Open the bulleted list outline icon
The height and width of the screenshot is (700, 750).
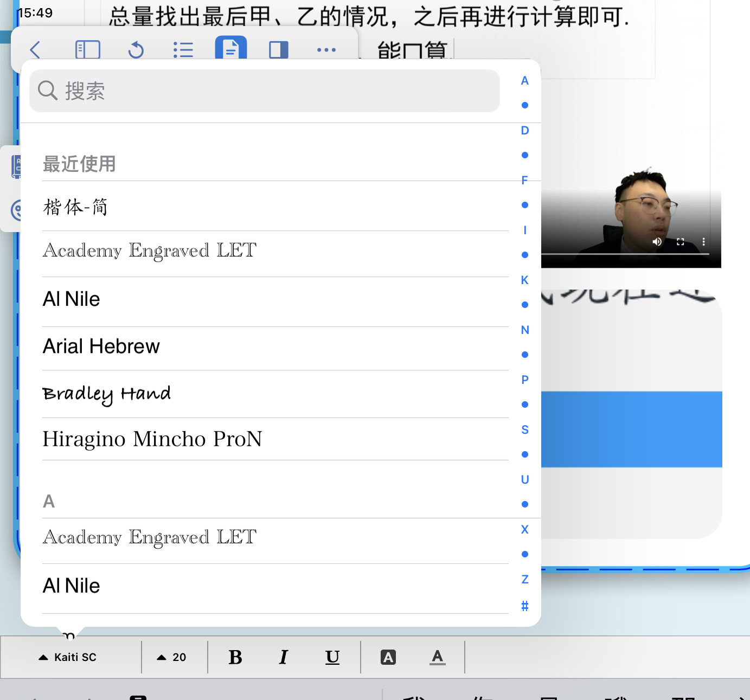183,50
